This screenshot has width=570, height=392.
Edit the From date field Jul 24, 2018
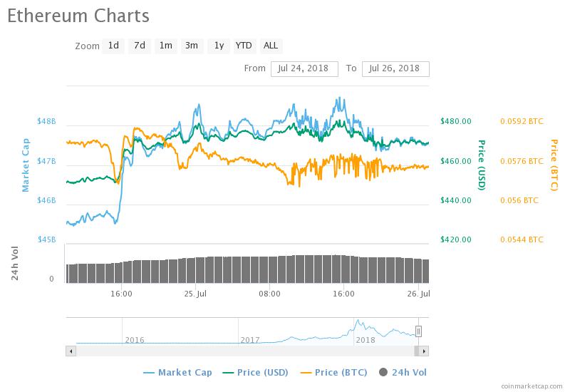pos(304,68)
